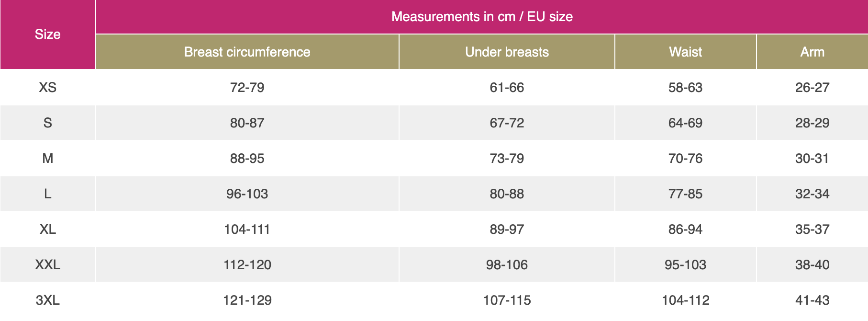Screen dimensions: 868x321
Task: Click the Under breasts column header
Action: [507, 52]
